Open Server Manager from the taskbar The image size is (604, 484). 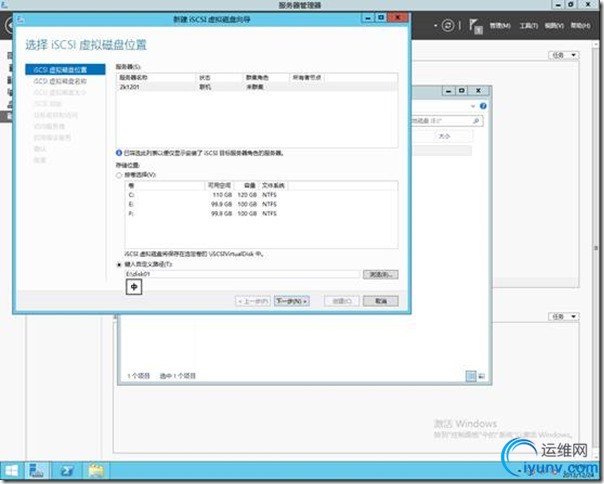[38, 471]
